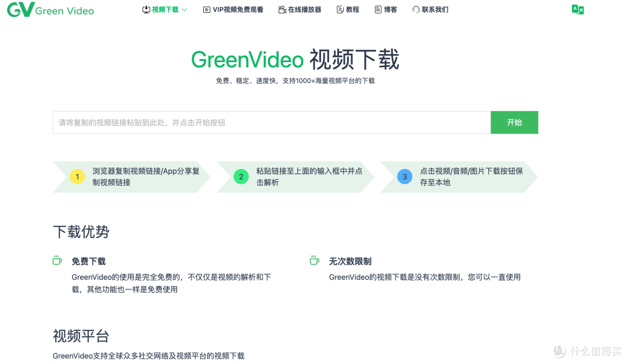Click the headset icon beside 联系我们
627x364 pixels.
tap(416, 10)
